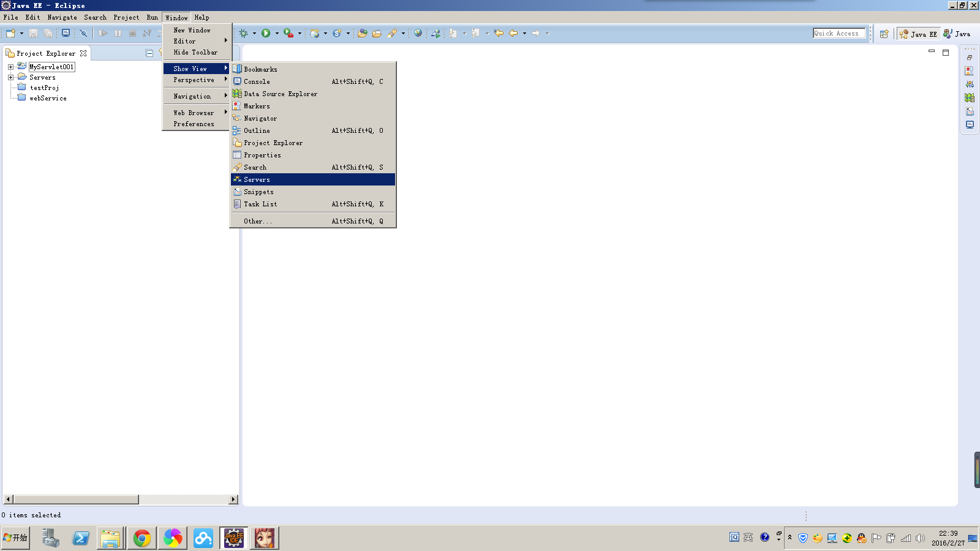The width and height of the screenshot is (980, 551).
Task: Click the Forward navigation arrow icon
Action: point(536,34)
